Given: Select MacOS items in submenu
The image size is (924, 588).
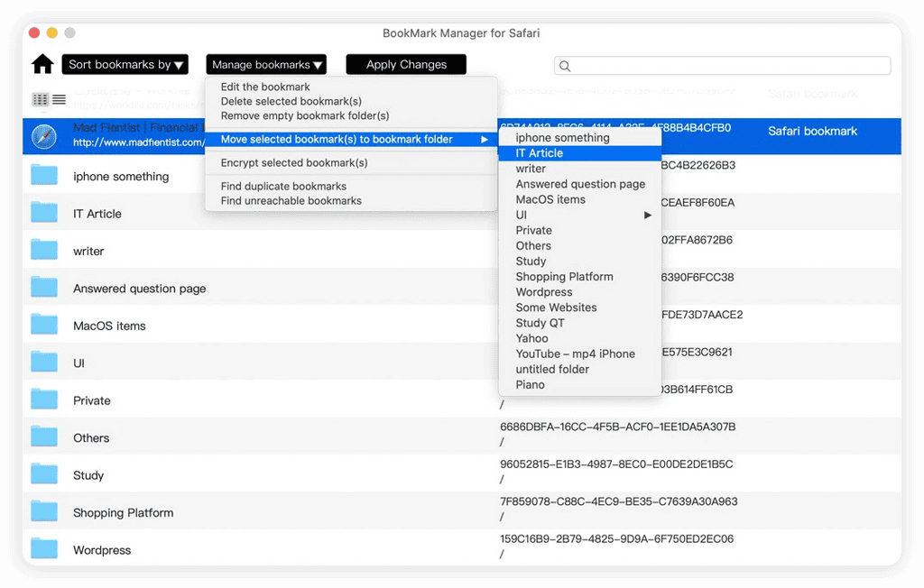Looking at the screenshot, I should click(580, 199).
